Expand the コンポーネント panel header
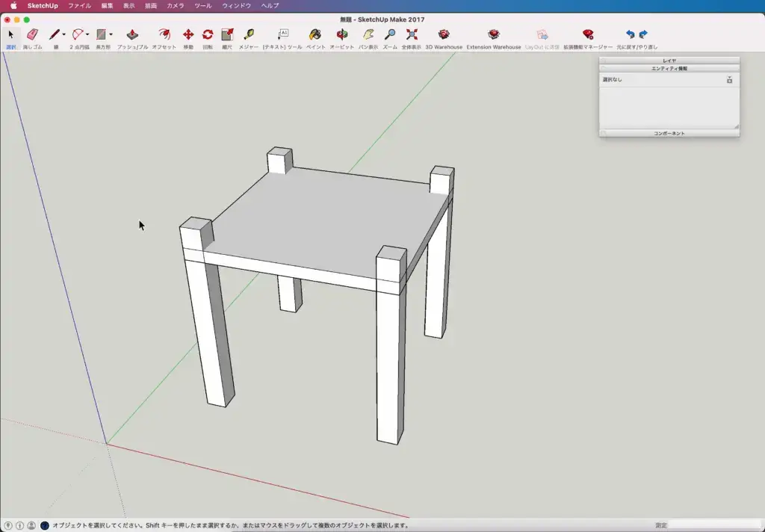 click(669, 133)
